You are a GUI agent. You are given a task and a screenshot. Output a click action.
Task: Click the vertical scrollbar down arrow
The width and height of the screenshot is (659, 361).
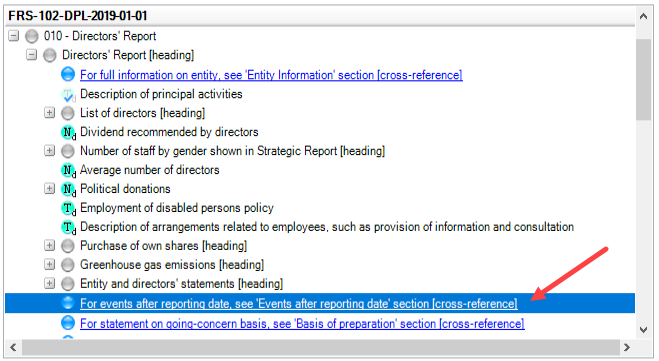click(x=643, y=330)
